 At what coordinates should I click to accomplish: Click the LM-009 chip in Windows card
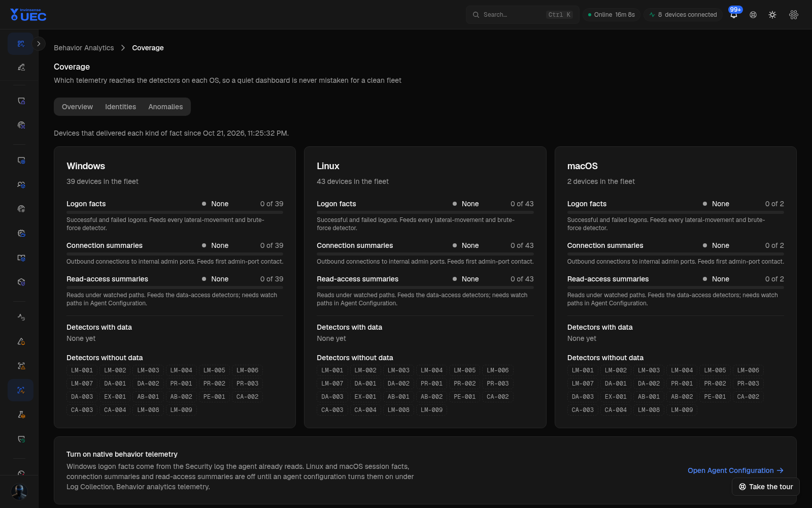click(181, 410)
